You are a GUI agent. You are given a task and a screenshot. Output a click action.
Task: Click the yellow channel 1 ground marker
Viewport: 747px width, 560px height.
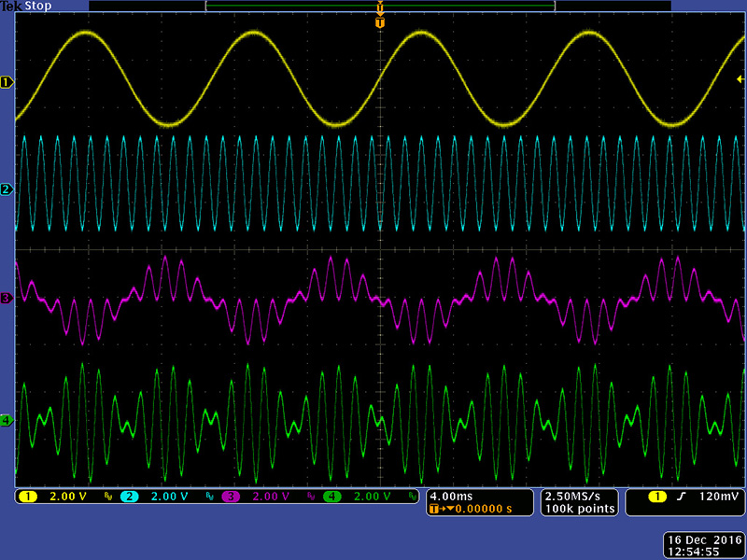[x=7, y=82]
